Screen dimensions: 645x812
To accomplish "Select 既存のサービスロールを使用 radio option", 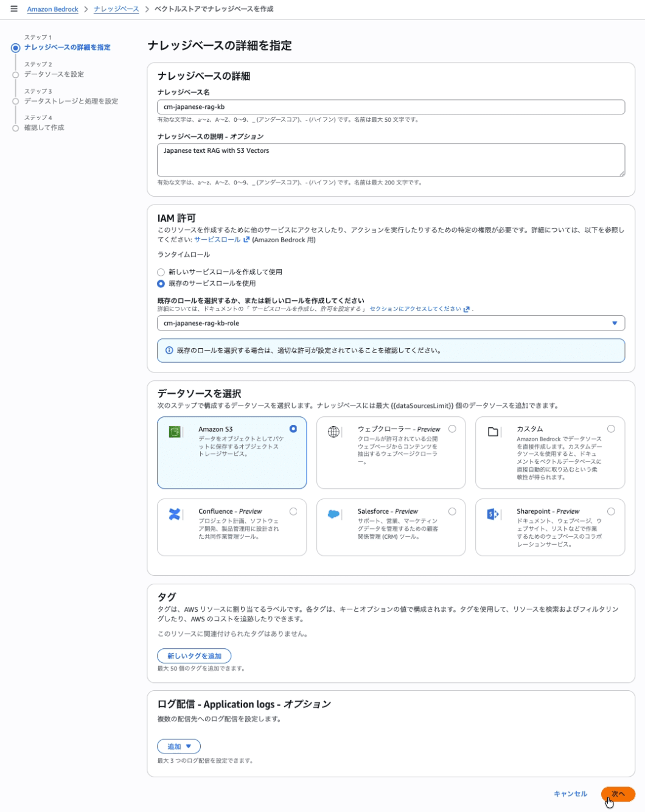I will pos(161,284).
